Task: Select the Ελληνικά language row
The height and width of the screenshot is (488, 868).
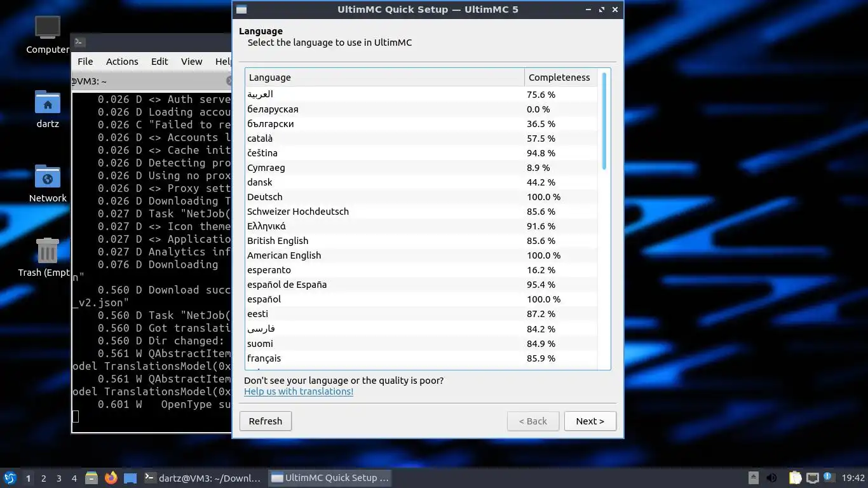Action: (x=421, y=226)
